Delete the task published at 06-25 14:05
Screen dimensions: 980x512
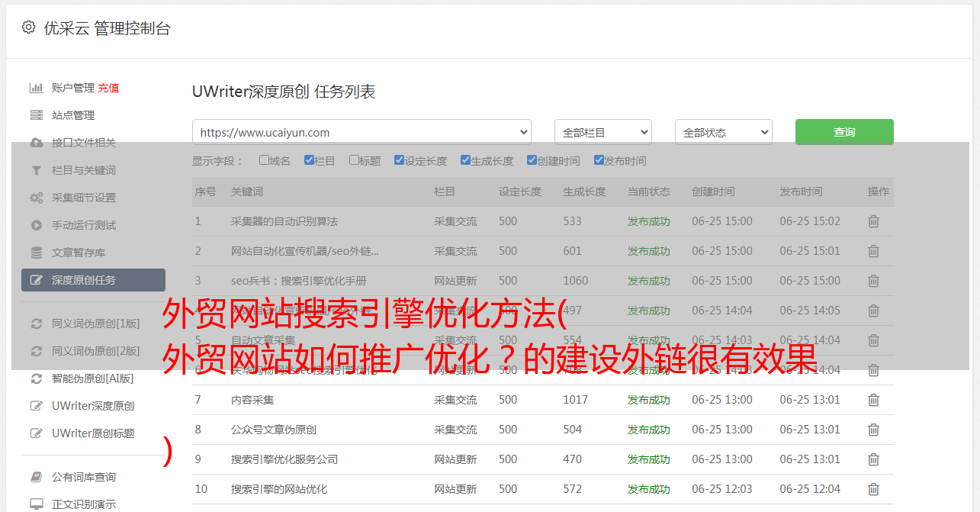(874, 311)
